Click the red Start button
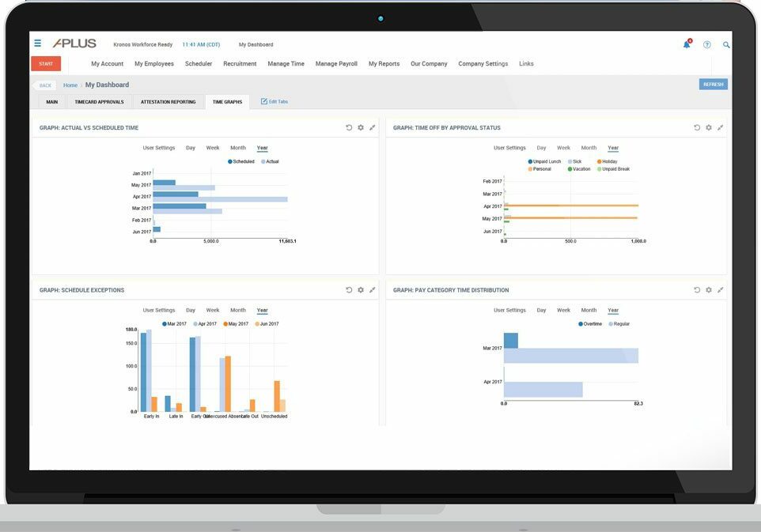761x532 pixels. [46, 63]
